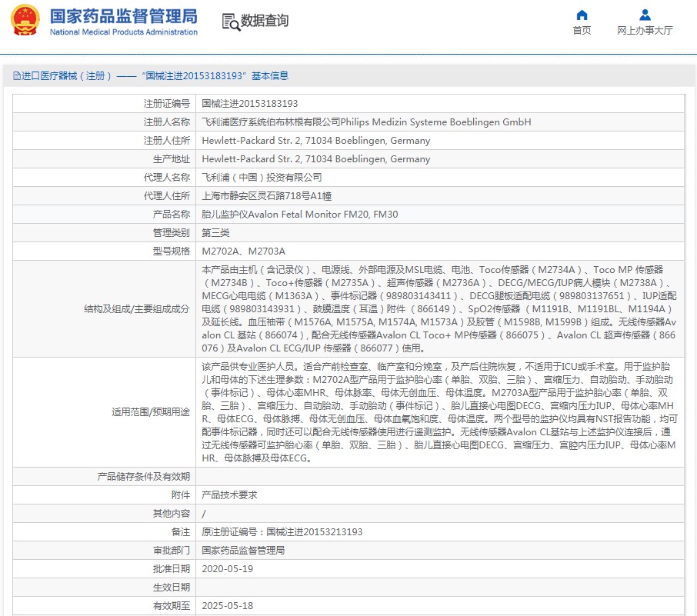Click the 进口医疗器械（注册）基本信息 header
The width and height of the screenshot is (697, 616).
pos(151,76)
